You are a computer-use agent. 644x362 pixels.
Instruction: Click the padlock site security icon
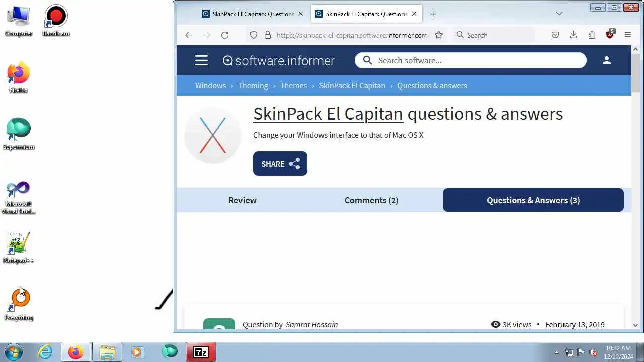pos(267,35)
